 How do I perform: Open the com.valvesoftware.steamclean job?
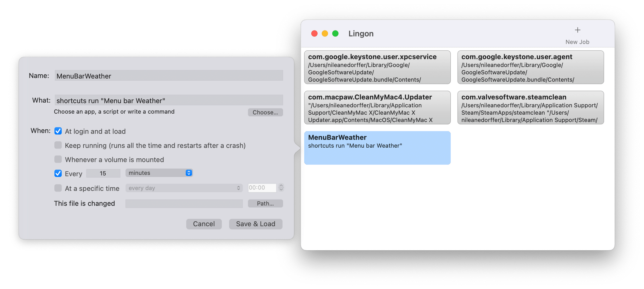[x=530, y=108]
